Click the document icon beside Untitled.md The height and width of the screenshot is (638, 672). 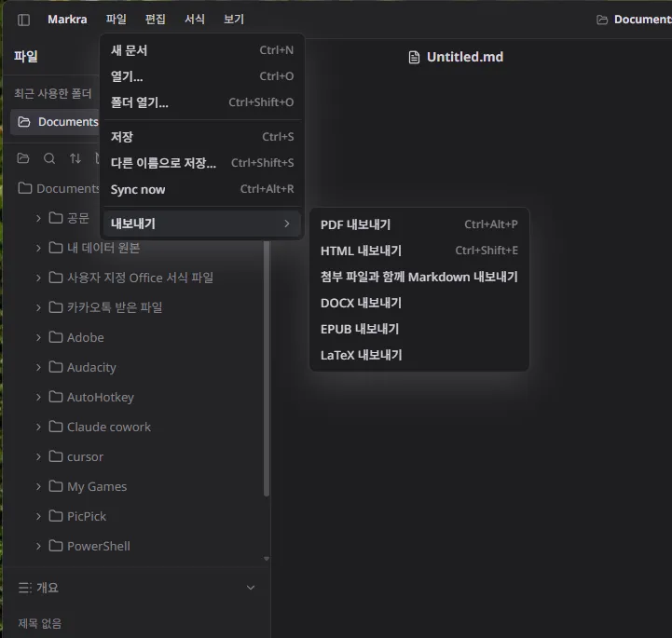pyautogui.click(x=414, y=57)
